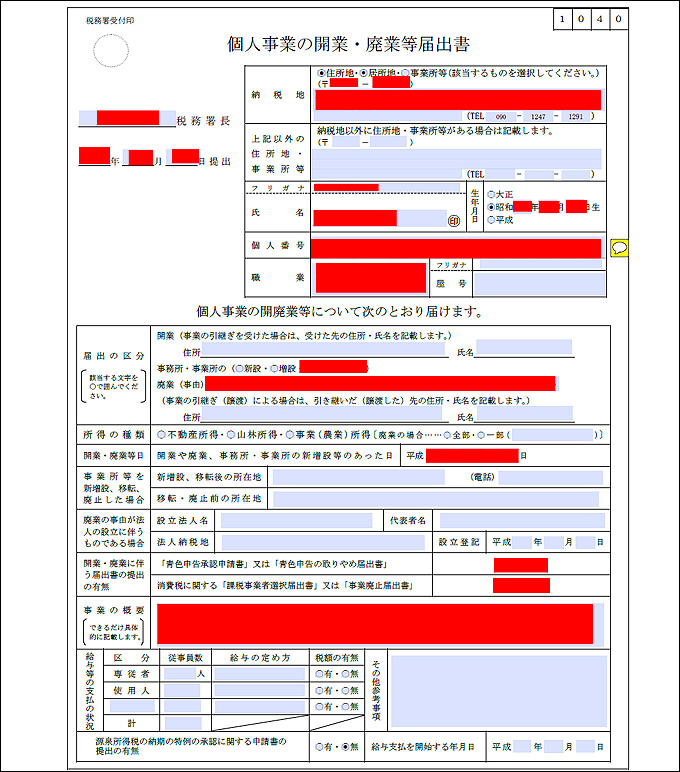Click the 使用人 給与の定め方 field
Viewport: 680px width, 772px height.
click(x=259, y=691)
